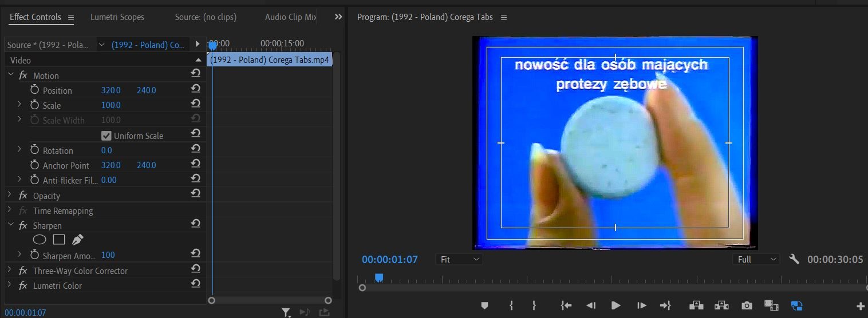
Task: Go to In point
Action: pos(566,305)
